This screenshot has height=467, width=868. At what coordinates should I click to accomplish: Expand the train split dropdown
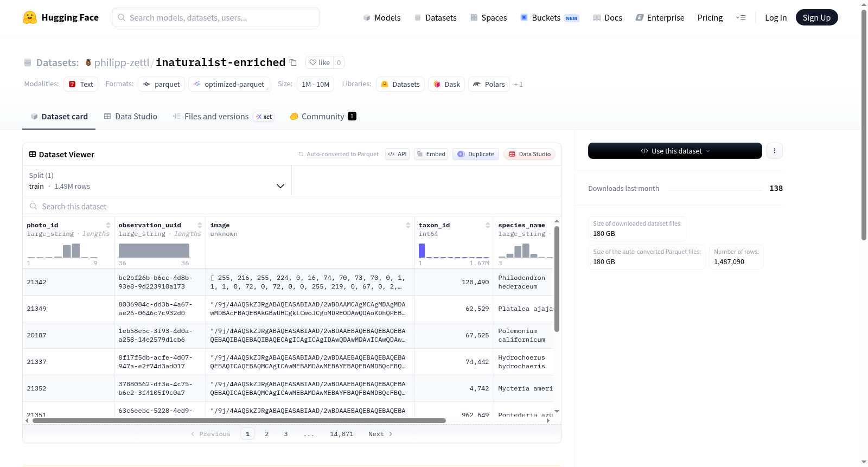[157, 181]
